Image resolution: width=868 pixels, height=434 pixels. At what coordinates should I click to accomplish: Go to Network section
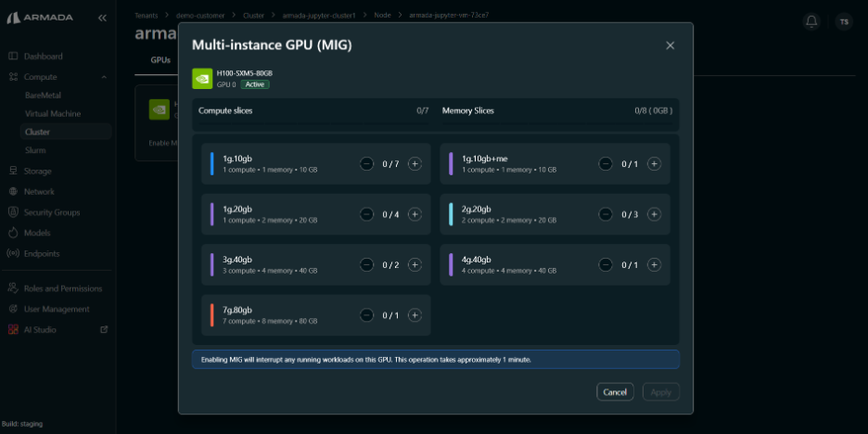tap(39, 192)
